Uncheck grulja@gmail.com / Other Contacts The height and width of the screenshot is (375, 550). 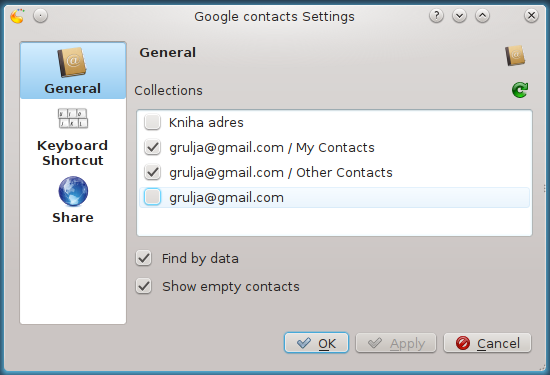tap(153, 172)
